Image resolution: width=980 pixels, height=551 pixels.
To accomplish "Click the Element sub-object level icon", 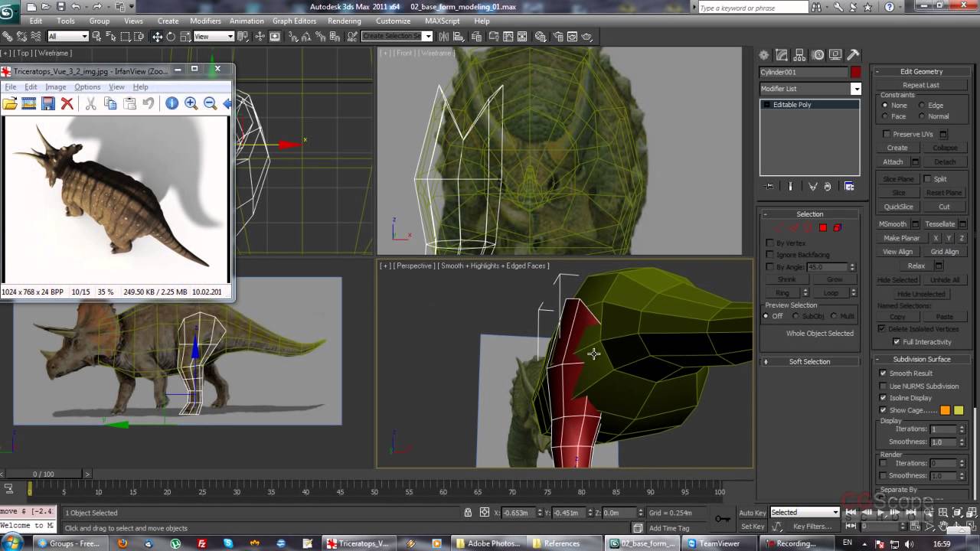I will point(837,228).
